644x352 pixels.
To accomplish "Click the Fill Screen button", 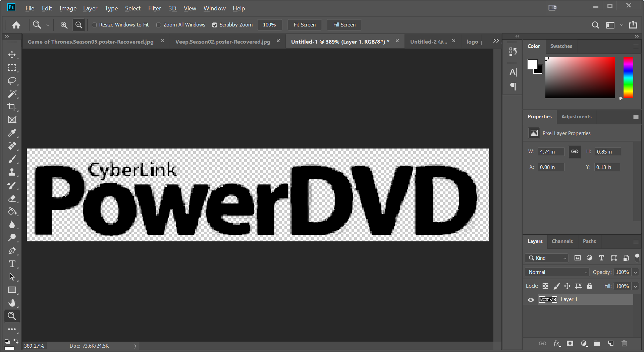I will [344, 25].
